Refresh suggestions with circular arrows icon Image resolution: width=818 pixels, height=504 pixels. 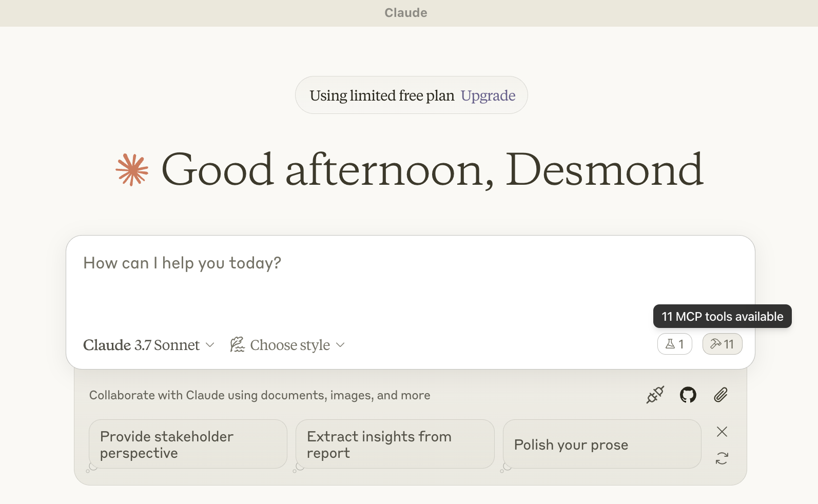pyautogui.click(x=722, y=458)
